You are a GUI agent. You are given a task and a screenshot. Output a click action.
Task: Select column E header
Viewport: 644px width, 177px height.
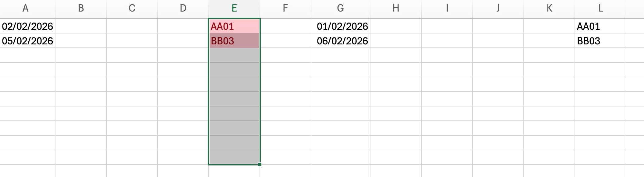(234, 9)
